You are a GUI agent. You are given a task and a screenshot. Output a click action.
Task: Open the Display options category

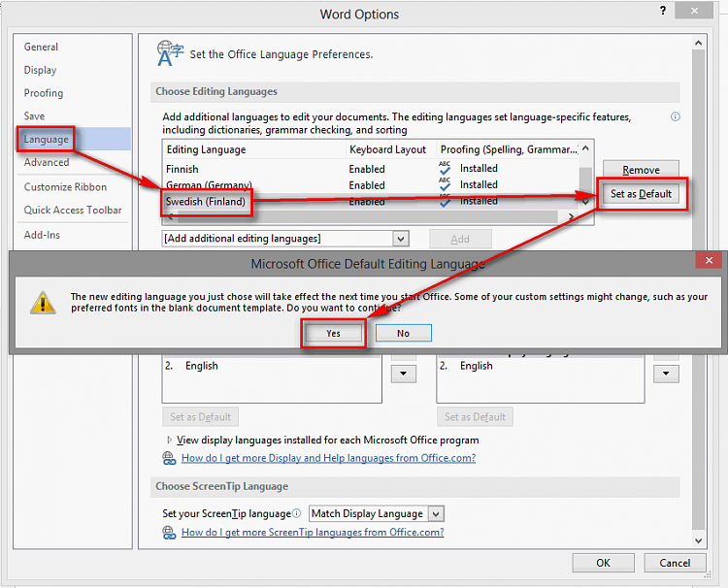[x=40, y=70]
